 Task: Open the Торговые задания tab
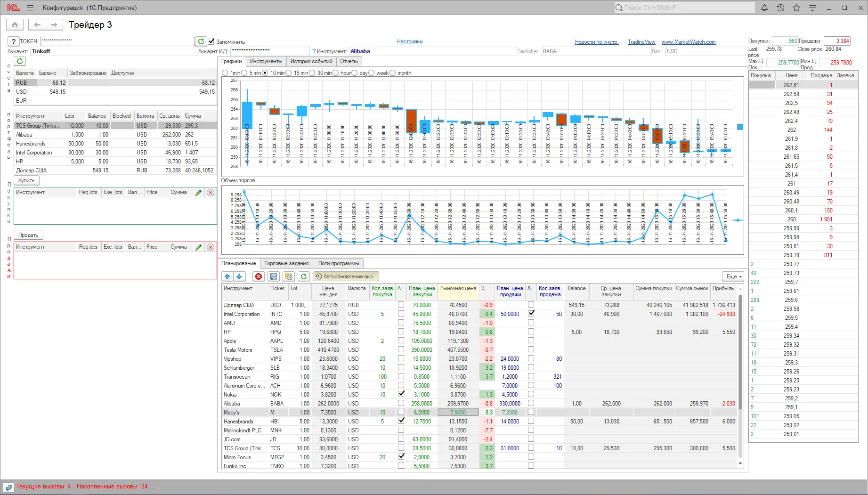(x=286, y=263)
